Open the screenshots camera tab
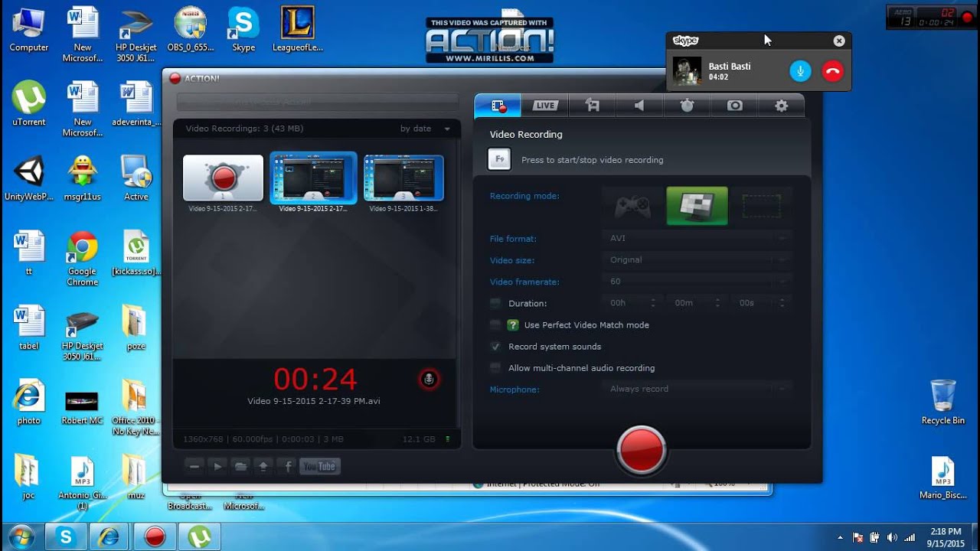 click(734, 106)
